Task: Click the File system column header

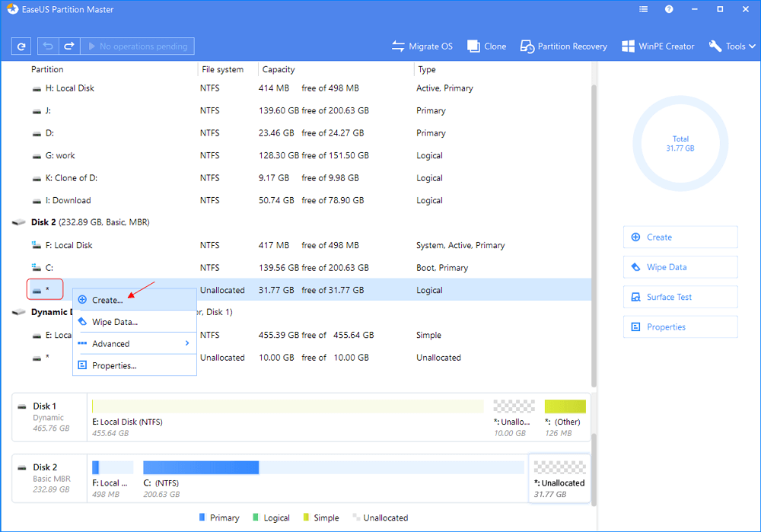Action: coord(222,69)
